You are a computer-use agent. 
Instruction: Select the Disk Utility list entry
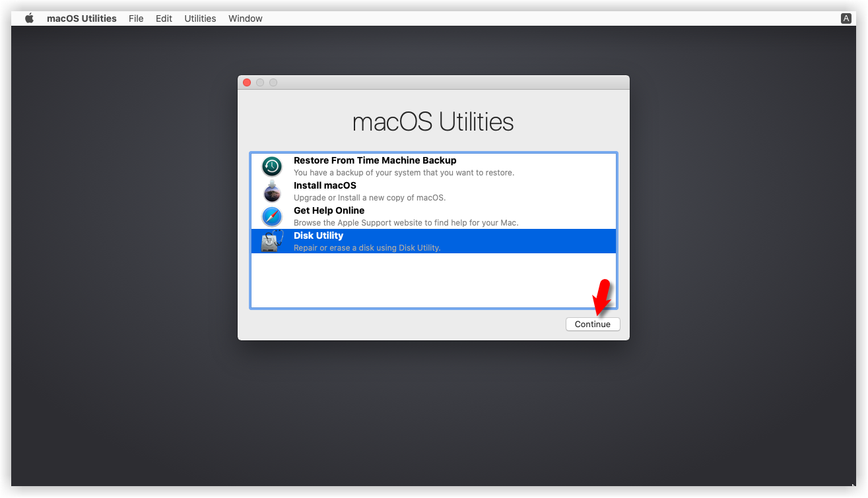pyautogui.click(x=396, y=241)
